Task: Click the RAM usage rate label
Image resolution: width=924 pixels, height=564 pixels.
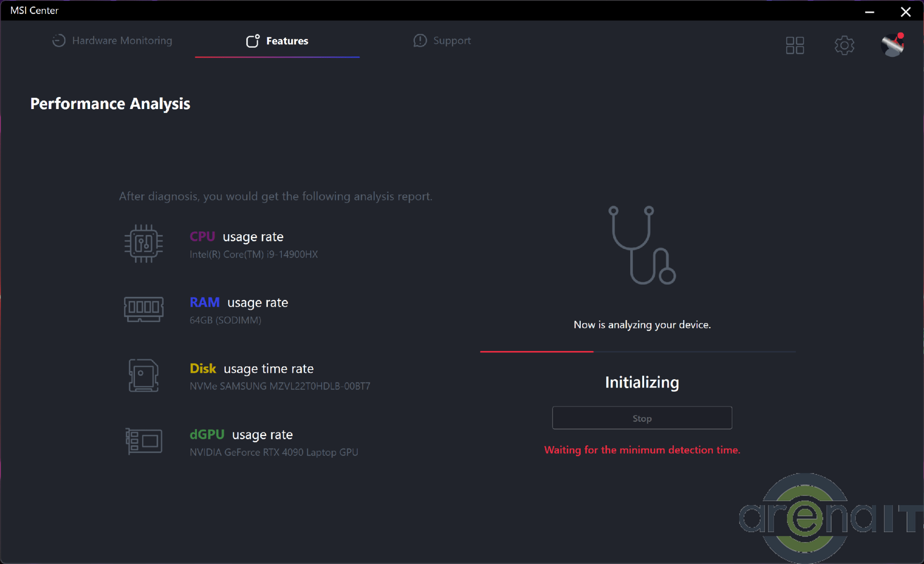Action: pyautogui.click(x=239, y=303)
